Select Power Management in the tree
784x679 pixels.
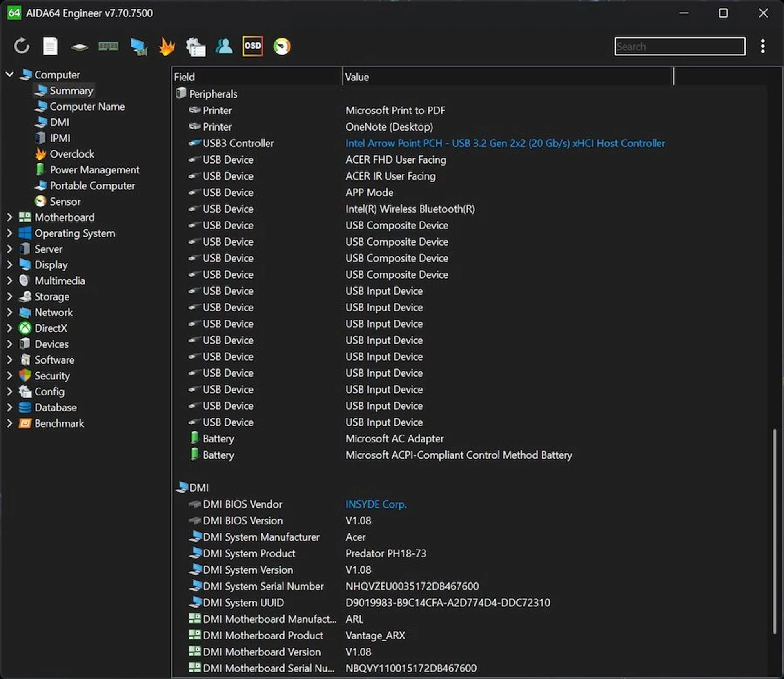click(x=87, y=170)
